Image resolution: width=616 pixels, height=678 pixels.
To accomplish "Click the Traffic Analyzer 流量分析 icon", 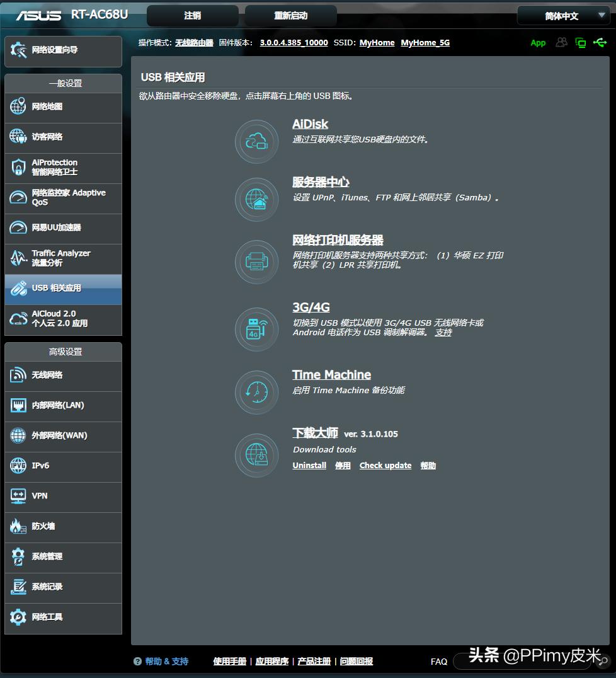I will point(18,258).
